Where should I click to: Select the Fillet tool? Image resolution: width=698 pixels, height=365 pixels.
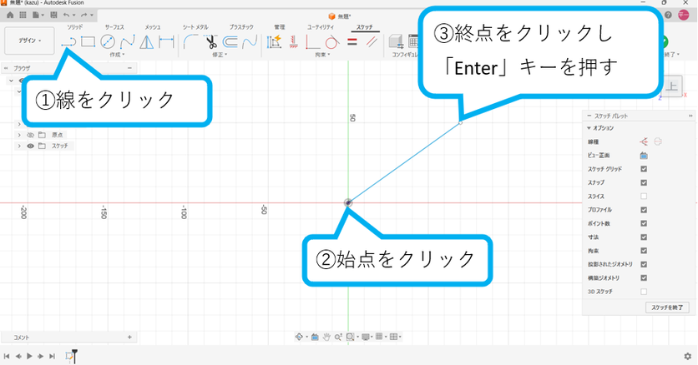point(191,42)
